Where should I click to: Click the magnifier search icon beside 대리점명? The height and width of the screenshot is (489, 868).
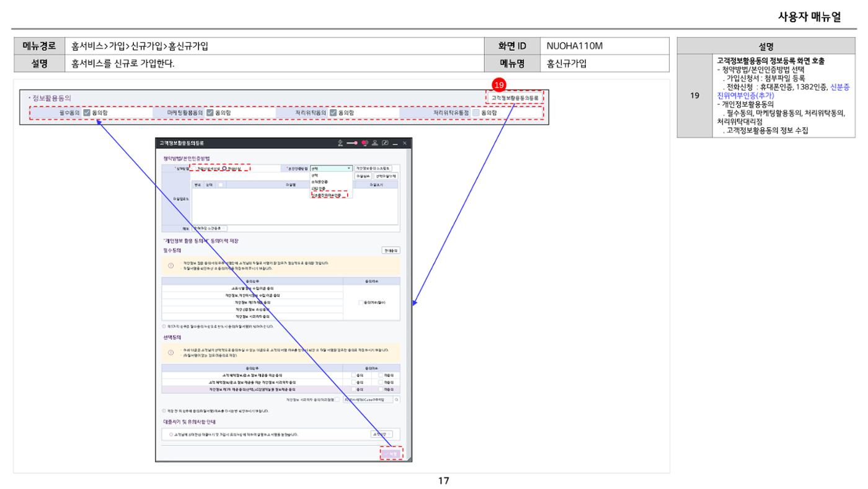(397, 400)
